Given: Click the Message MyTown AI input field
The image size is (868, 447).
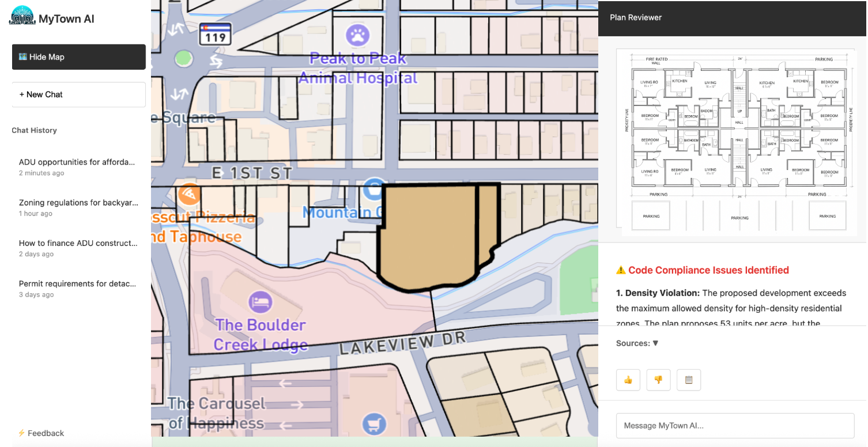Looking at the screenshot, I should tap(735, 426).
